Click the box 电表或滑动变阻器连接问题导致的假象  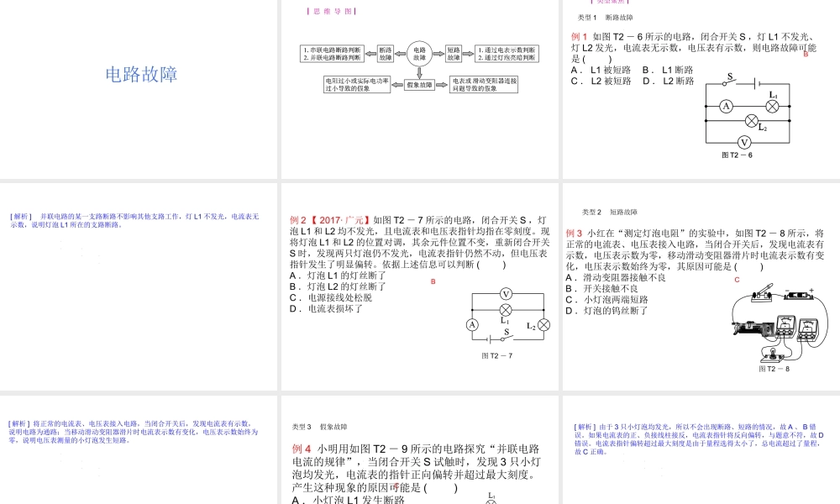click(484, 85)
